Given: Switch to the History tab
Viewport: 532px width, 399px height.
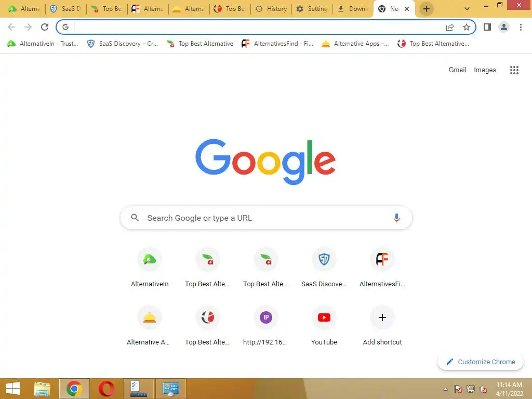Looking at the screenshot, I should 271,9.
